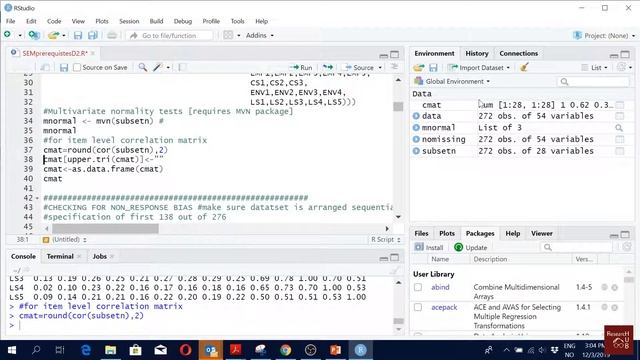Click the editor save icon beside Source on Save
This screenshot has height=360, width=640.
64,67
